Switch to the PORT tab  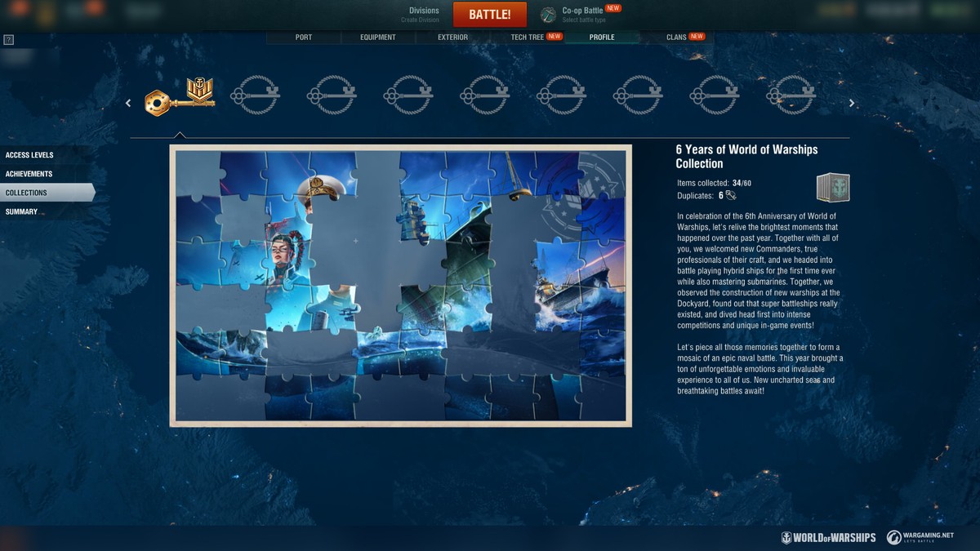pos(303,37)
